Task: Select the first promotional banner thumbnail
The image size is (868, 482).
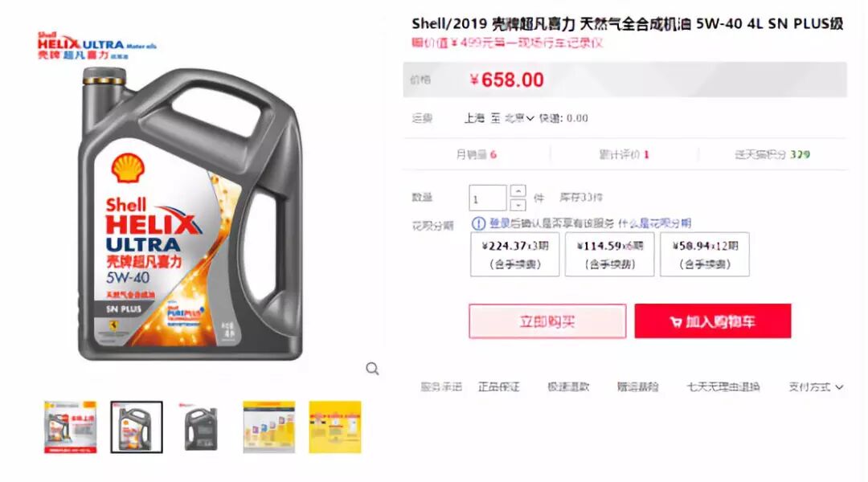Action: click(70, 427)
